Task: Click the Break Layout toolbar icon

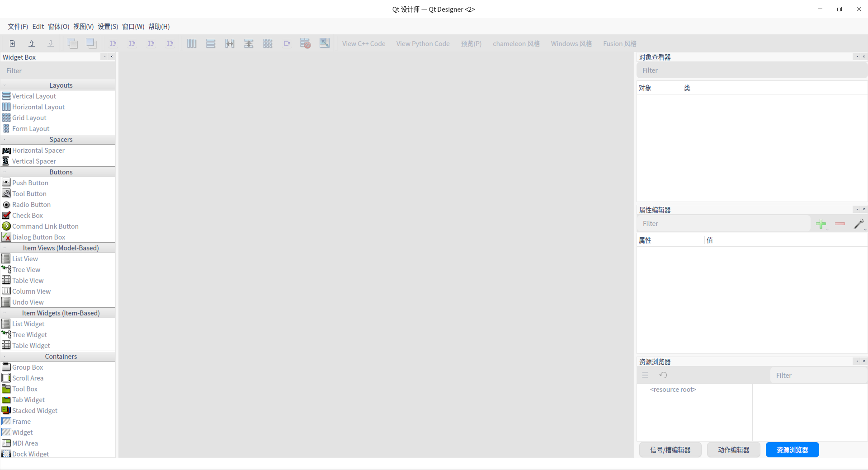Action: point(306,43)
